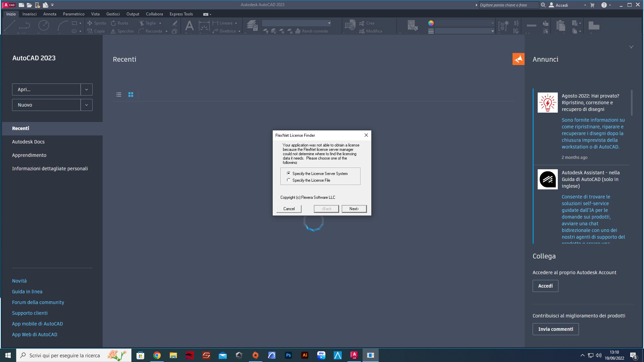
Task: Expand the Lineare dimension dropdown
Action: pos(236,23)
